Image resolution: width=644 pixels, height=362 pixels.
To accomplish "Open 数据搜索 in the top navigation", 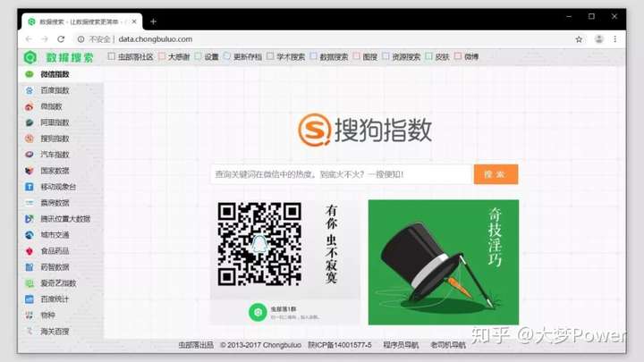I will (x=329, y=56).
